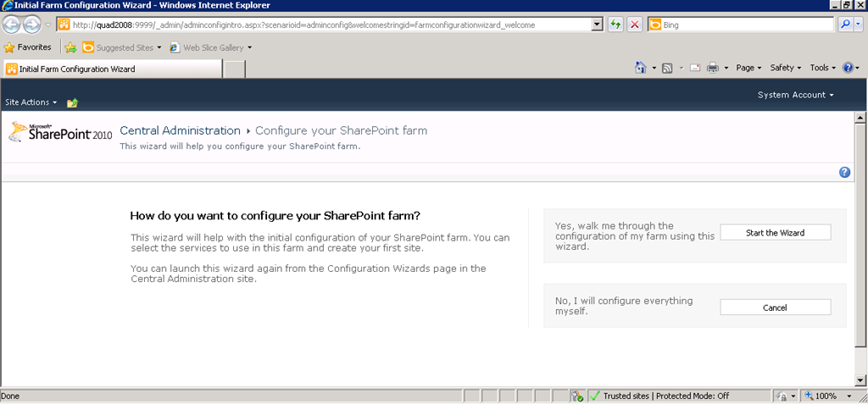Open the recent pages dropdown arrow
Viewport: 868px width, 404px height.
[x=48, y=25]
